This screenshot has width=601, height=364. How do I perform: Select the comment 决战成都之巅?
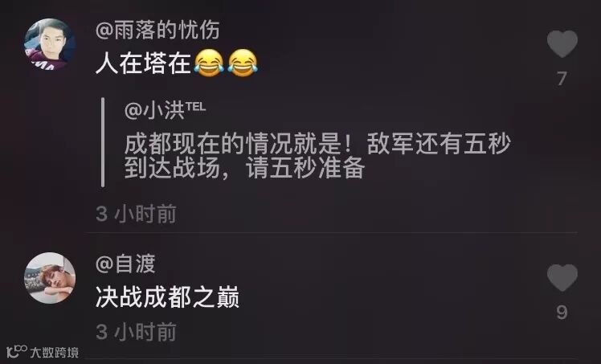tap(167, 297)
